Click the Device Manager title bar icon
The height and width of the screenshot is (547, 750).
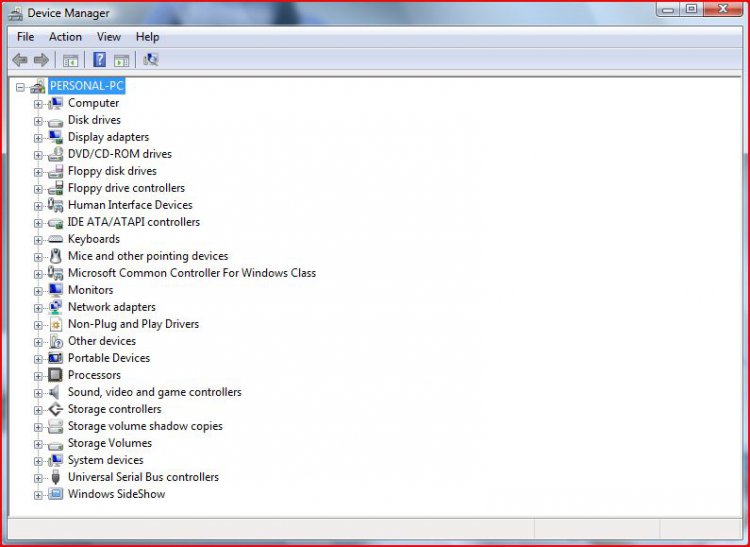15,13
